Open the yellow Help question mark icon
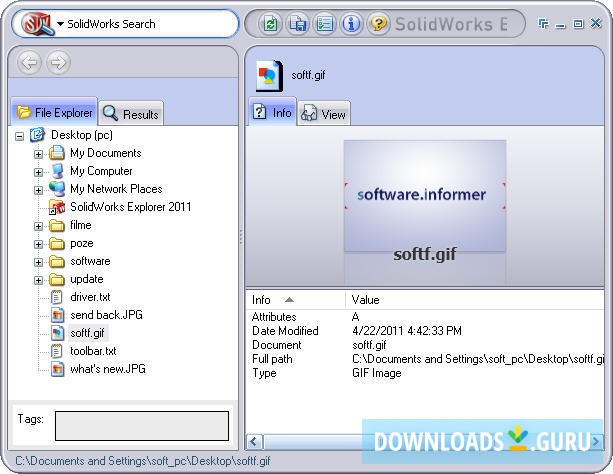 click(x=378, y=24)
